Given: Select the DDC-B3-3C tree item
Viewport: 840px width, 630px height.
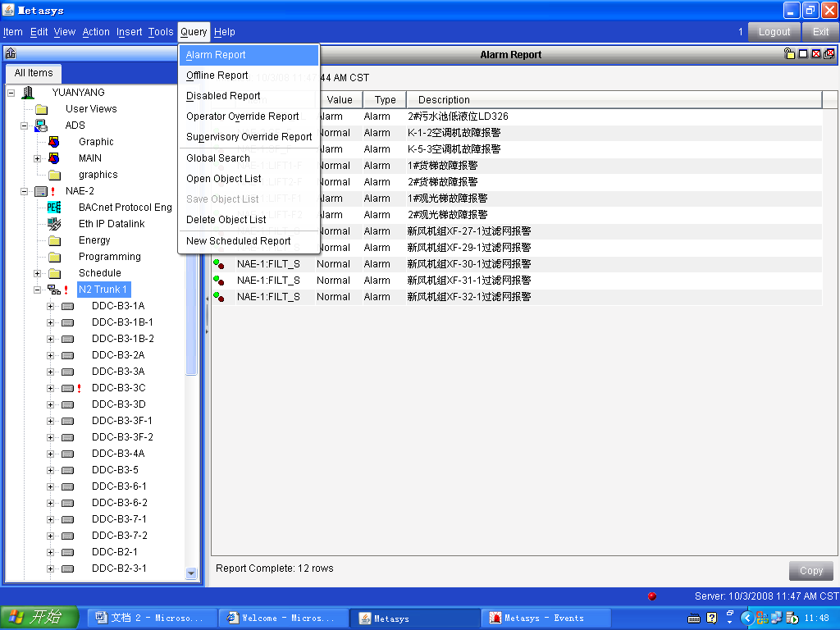Looking at the screenshot, I should coord(118,388).
